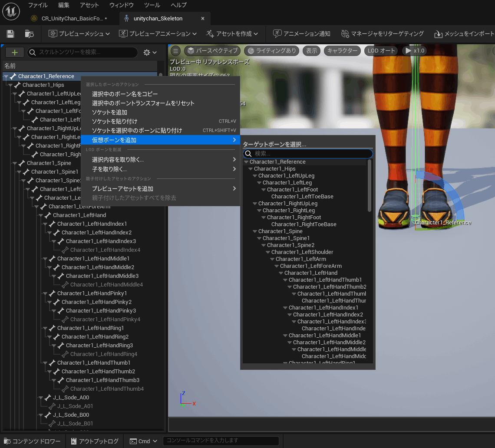The height and width of the screenshot is (448, 495).
Task: Select Character1_LeftHandRing2 in skeleton tree
Action: click(x=95, y=337)
